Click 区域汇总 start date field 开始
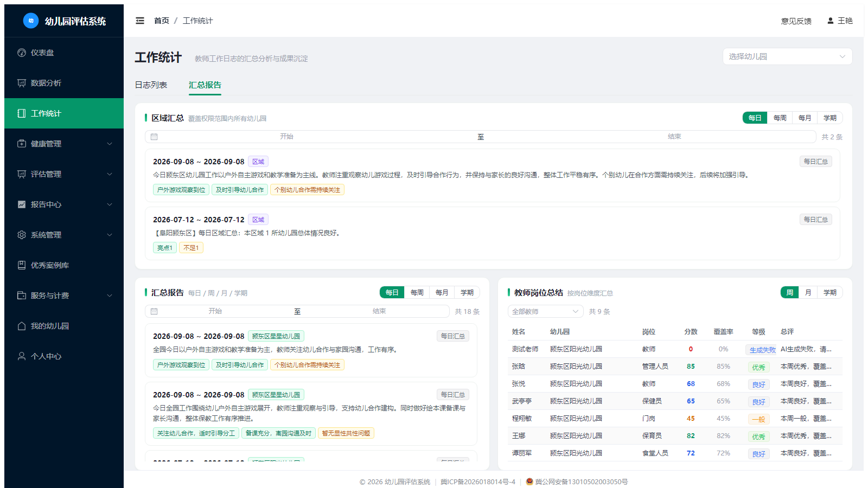 coord(286,137)
